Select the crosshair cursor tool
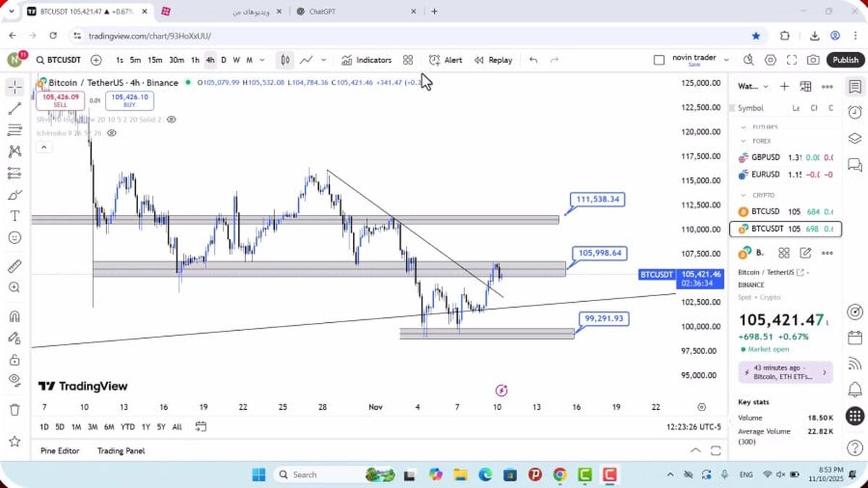The image size is (868, 488). (x=14, y=88)
